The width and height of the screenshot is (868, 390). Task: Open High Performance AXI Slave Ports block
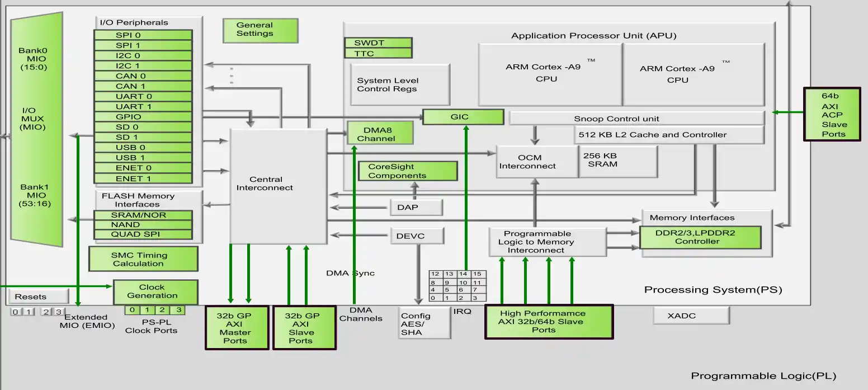point(549,322)
